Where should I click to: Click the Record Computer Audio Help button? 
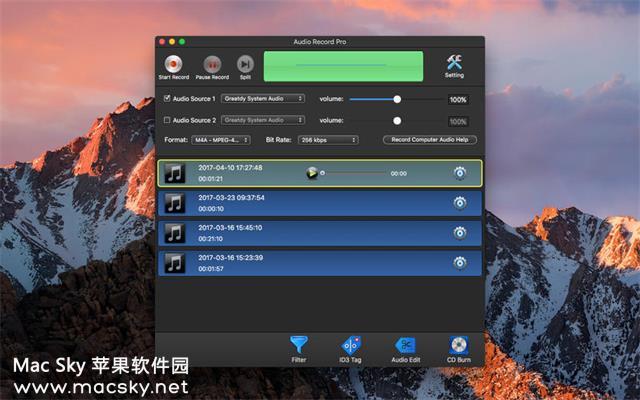pyautogui.click(x=430, y=140)
